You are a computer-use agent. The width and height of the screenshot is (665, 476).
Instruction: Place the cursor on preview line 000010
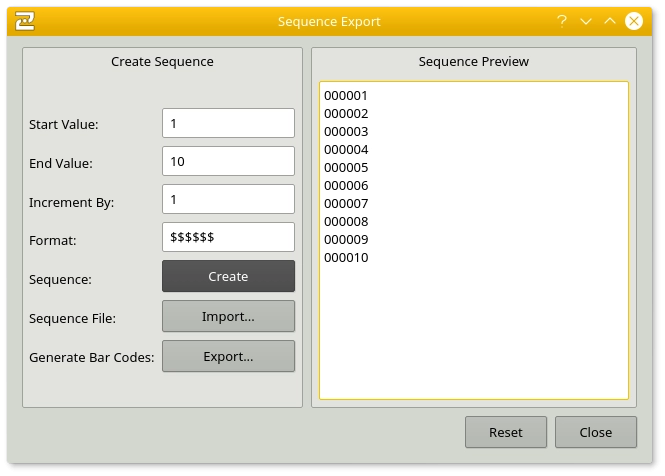[x=347, y=258]
